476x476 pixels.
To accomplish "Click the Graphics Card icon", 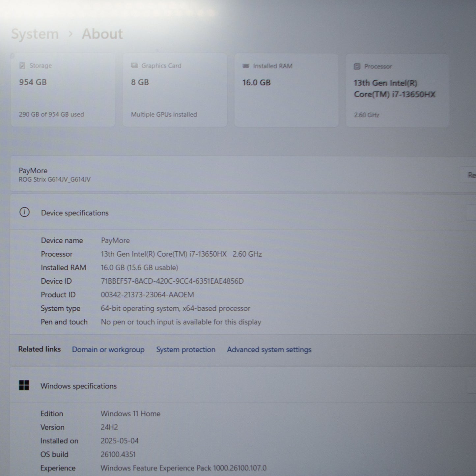I will 134,66.
